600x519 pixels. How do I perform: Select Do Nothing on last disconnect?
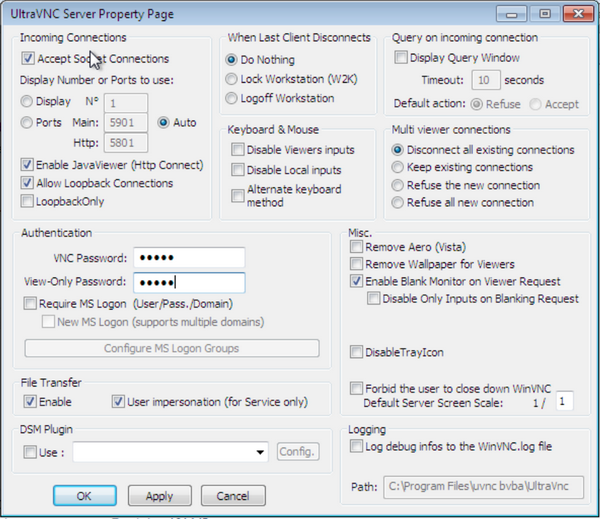click(x=231, y=60)
